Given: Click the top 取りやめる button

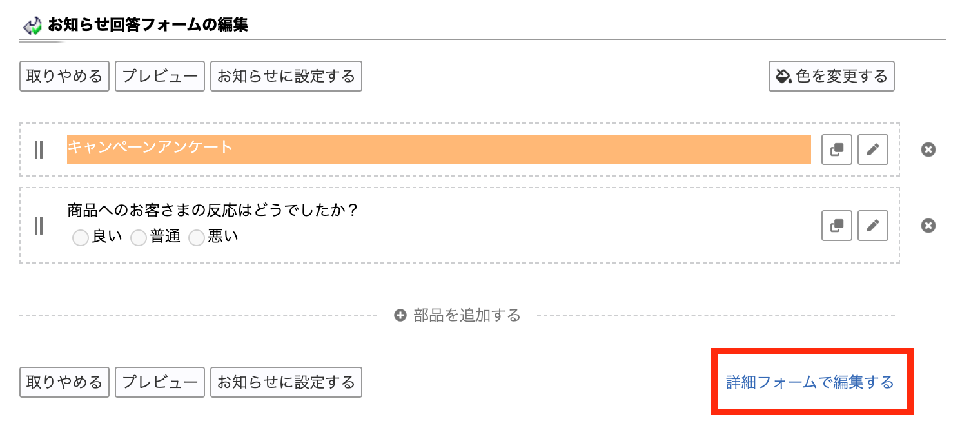Looking at the screenshot, I should [x=64, y=76].
